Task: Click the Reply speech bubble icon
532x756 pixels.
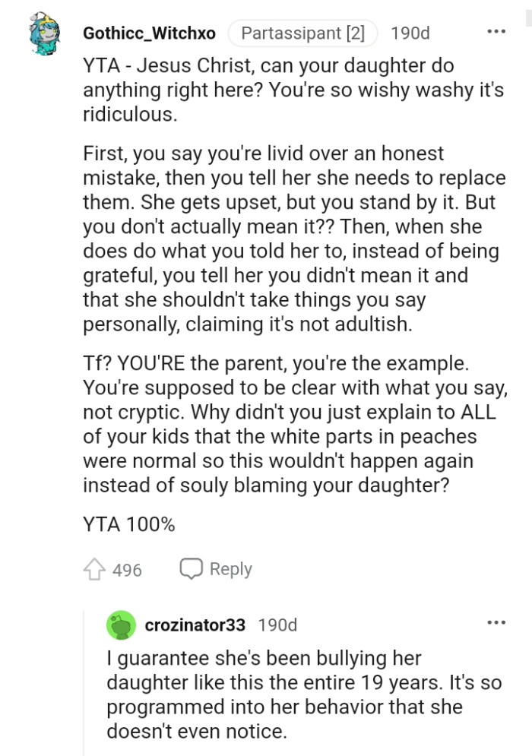Action: (192, 568)
